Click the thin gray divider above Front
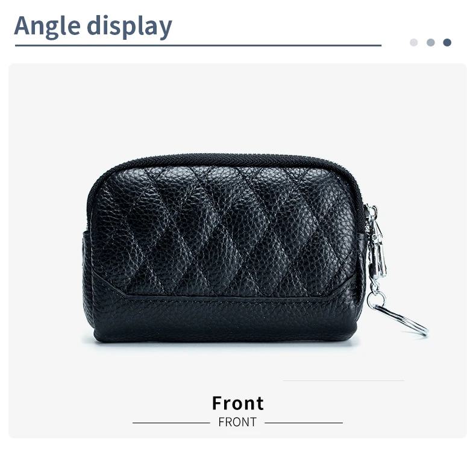The width and height of the screenshot is (476, 451). tap(343, 380)
